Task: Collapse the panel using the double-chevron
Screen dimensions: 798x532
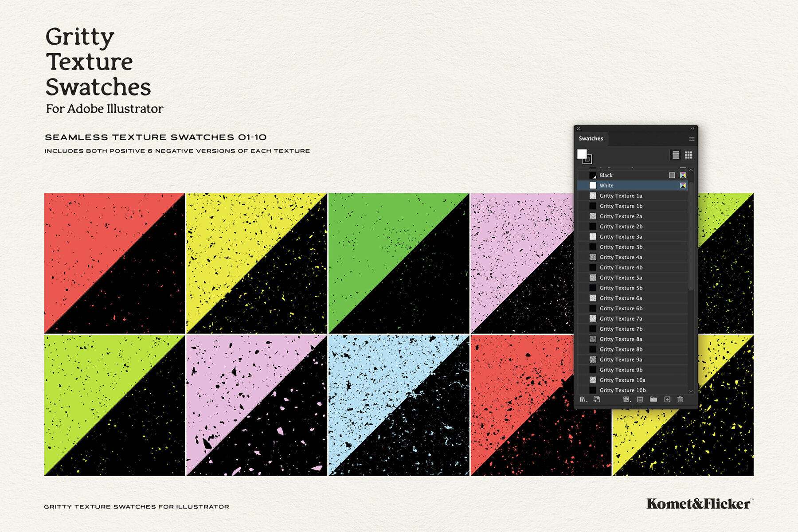Action: click(692, 129)
